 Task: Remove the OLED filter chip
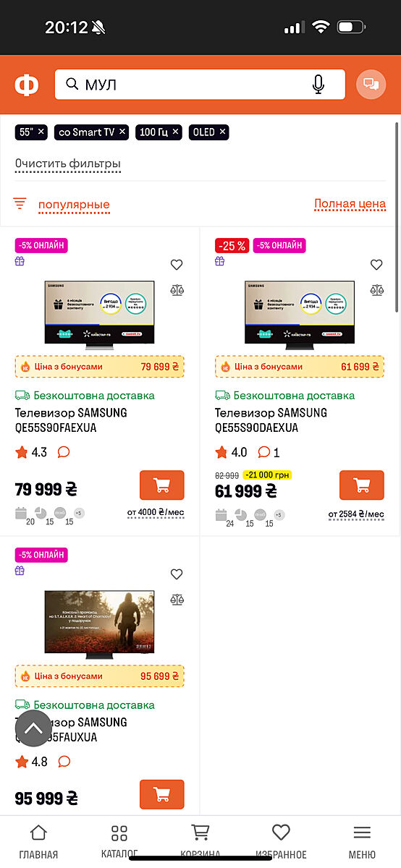coord(222,132)
